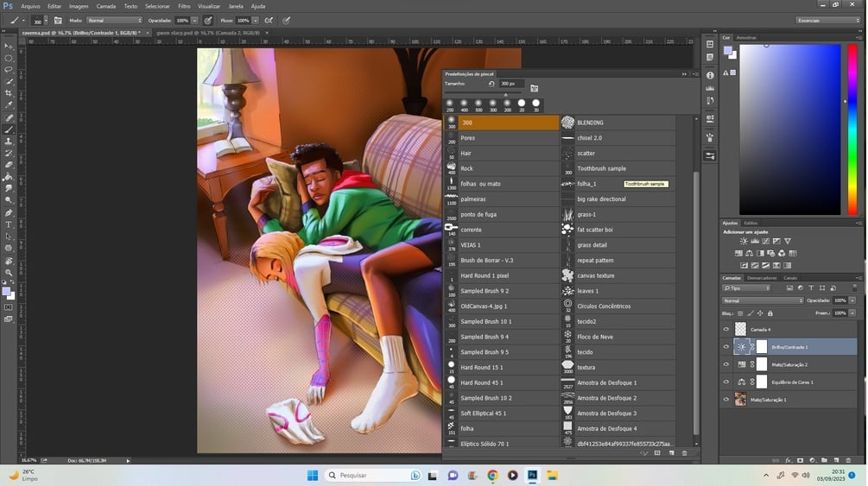The image size is (868, 486).
Task: Open the layer Preenchimento dropdown arrow
Action: coord(852,313)
